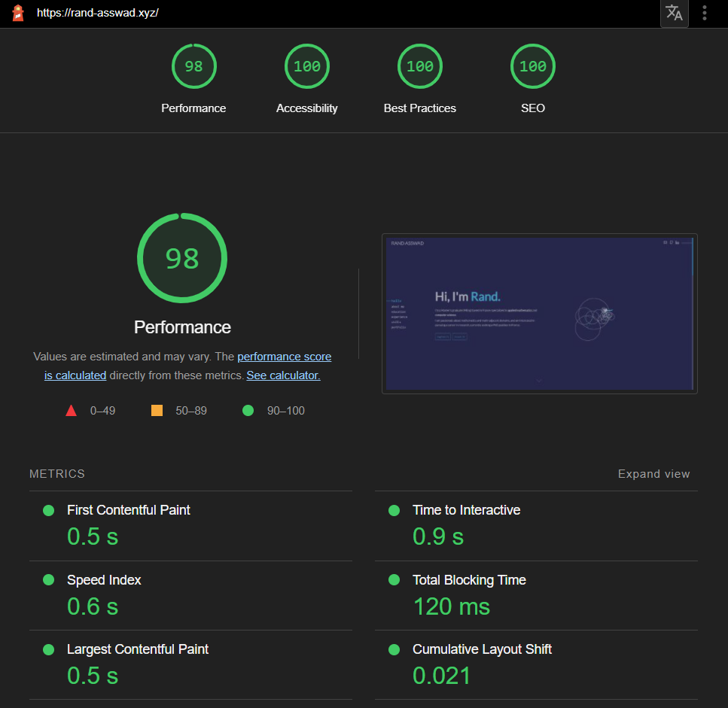Open the "See calculator." link
Viewport: 728px width, 708px height.
tap(283, 375)
